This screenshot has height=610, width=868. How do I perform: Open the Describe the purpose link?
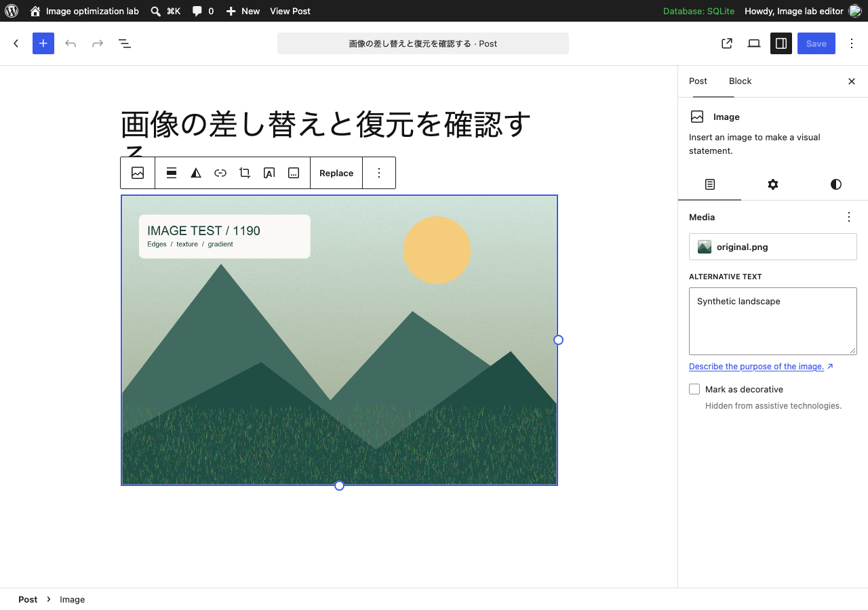(761, 367)
